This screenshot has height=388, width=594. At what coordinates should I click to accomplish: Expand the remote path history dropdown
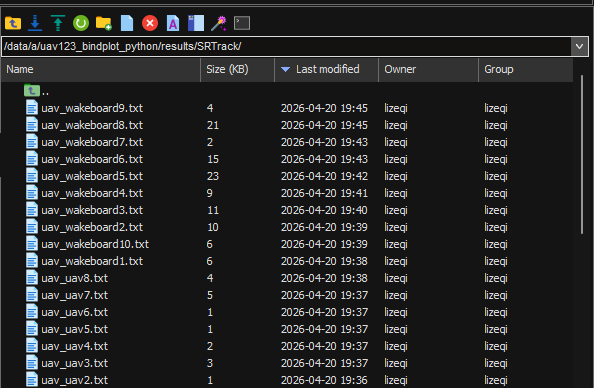579,47
